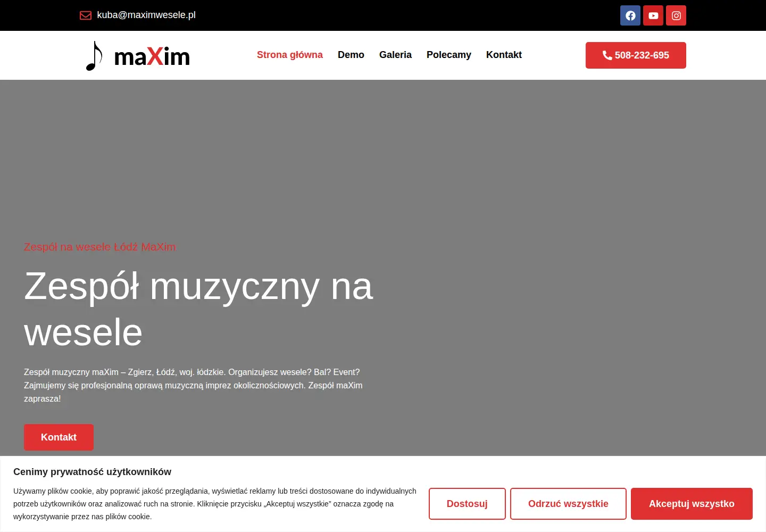
Task: Accept cookies with Akceptuj wszystko
Action: (x=692, y=504)
